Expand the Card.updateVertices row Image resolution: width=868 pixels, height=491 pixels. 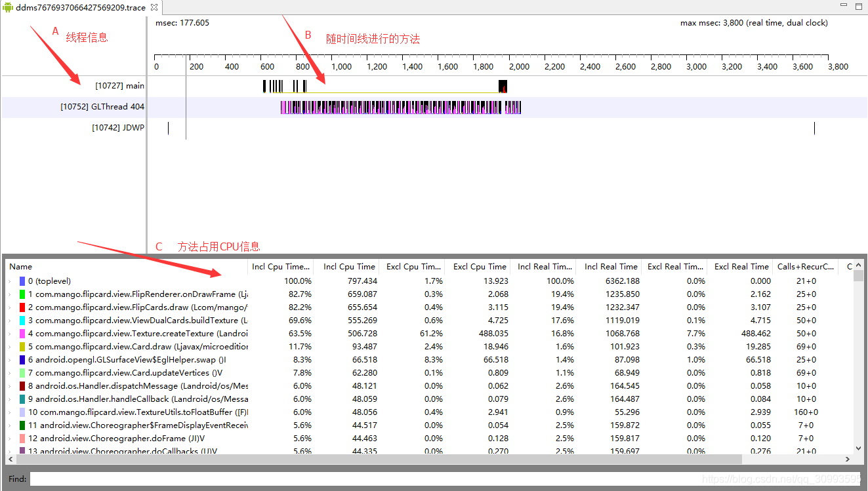10,373
